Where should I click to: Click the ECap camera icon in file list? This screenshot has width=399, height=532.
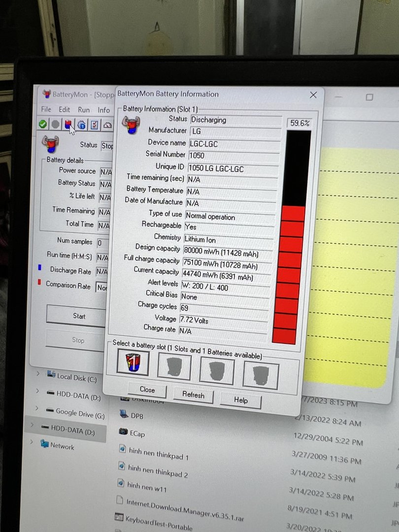tap(123, 432)
